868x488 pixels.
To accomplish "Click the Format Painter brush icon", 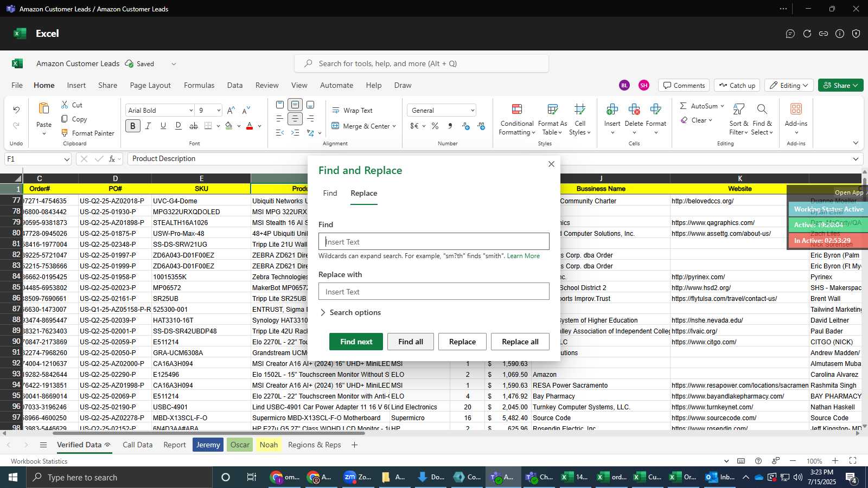I will click(x=65, y=133).
